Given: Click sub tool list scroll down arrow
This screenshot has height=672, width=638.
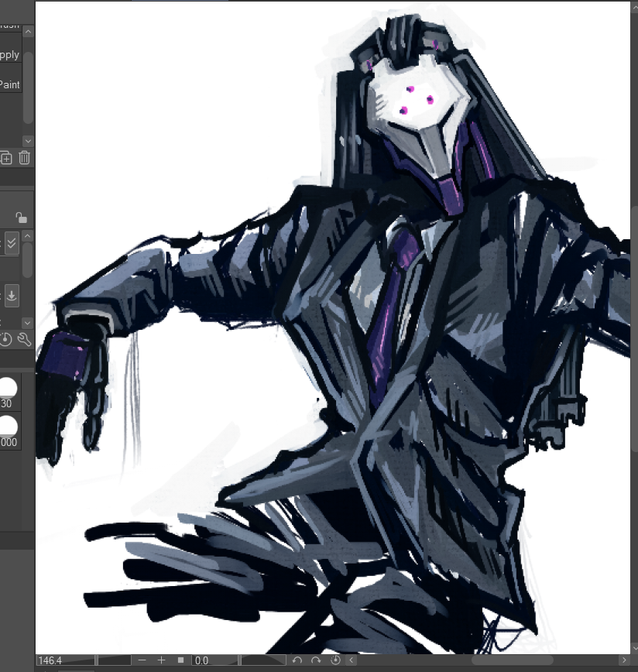Looking at the screenshot, I should 28,141.
